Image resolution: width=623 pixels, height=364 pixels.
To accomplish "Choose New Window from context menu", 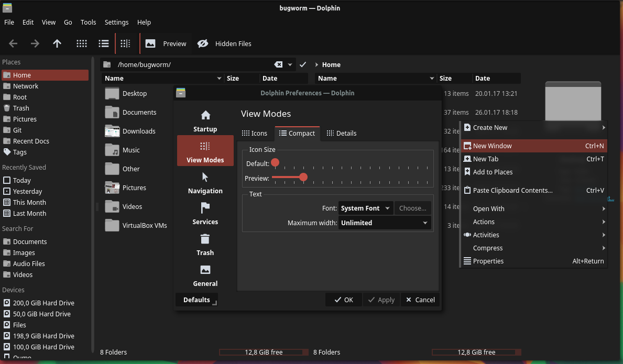I will click(534, 146).
